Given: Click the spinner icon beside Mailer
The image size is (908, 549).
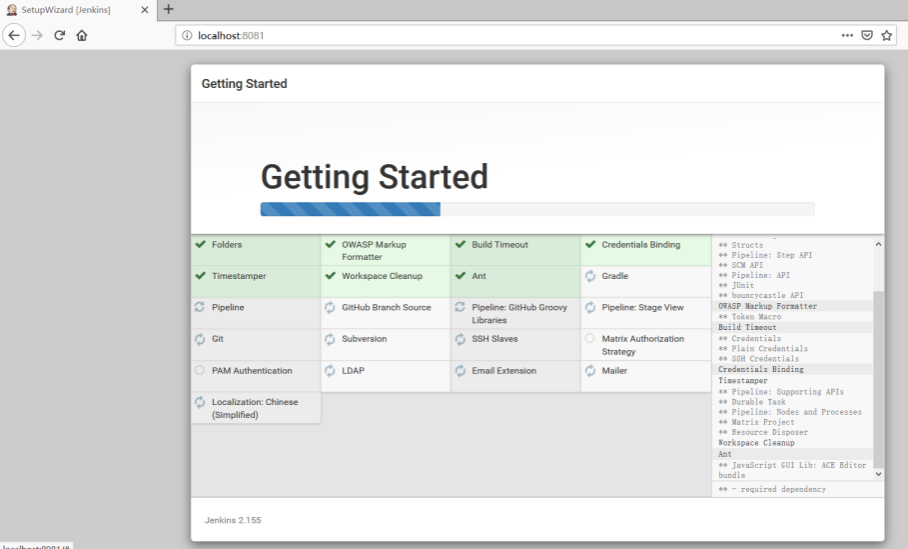Looking at the screenshot, I should [x=590, y=371].
